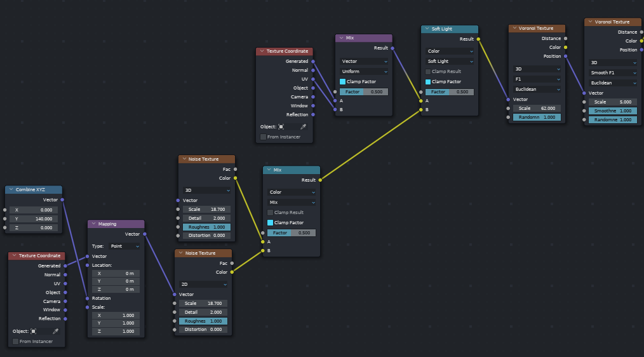
Task: Click Mapping node Rotation input socket
Action: pos(88,299)
